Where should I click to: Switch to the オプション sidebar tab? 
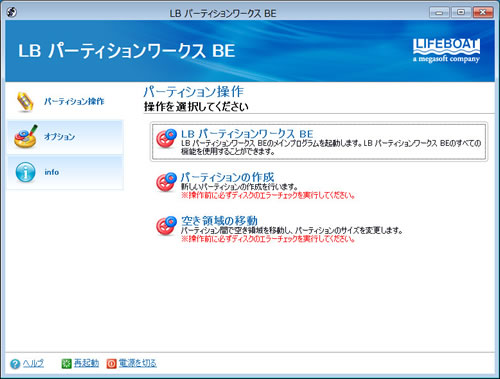(65, 137)
